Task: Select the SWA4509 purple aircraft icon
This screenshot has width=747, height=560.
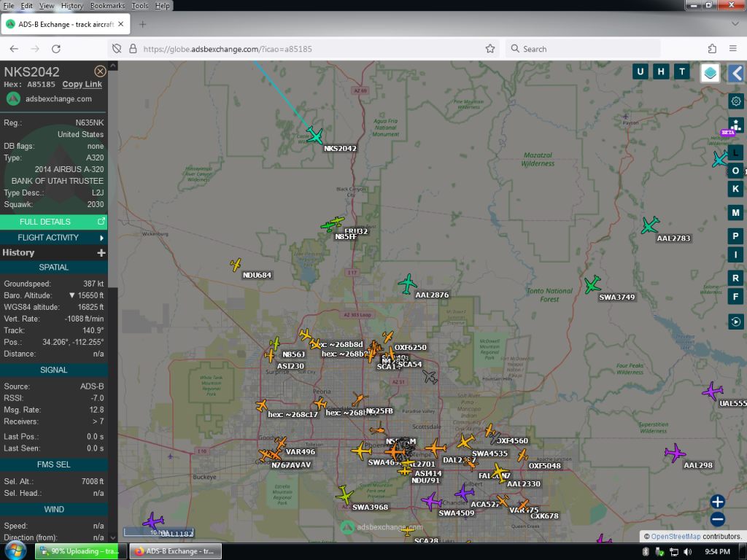Action: pos(432,502)
